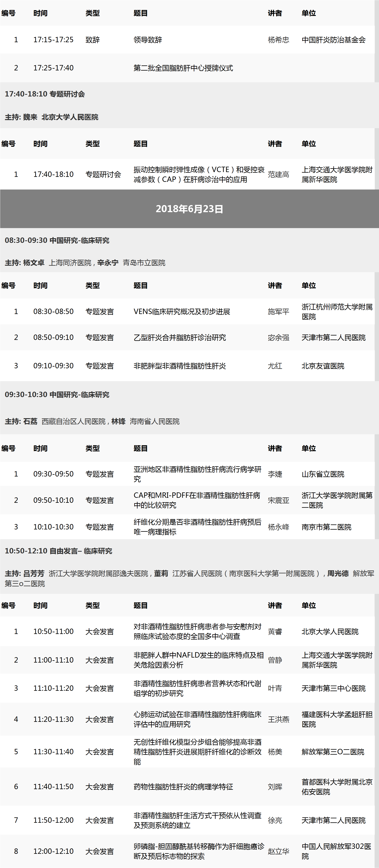Click the 心肺运动试验 talk title
This screenshot has width=379, height=868.
197,719
